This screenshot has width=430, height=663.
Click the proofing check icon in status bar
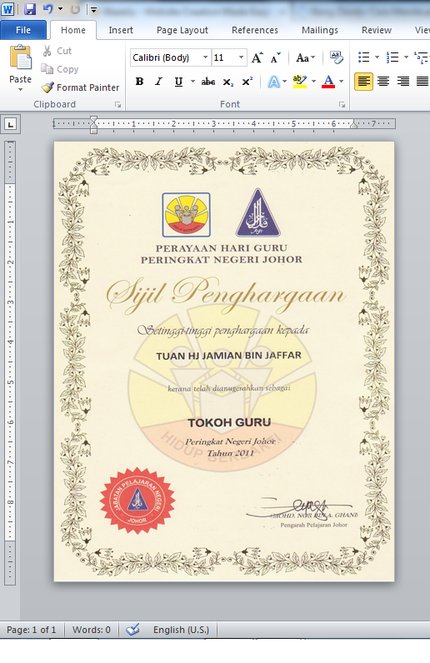click(x=133, y=630)
